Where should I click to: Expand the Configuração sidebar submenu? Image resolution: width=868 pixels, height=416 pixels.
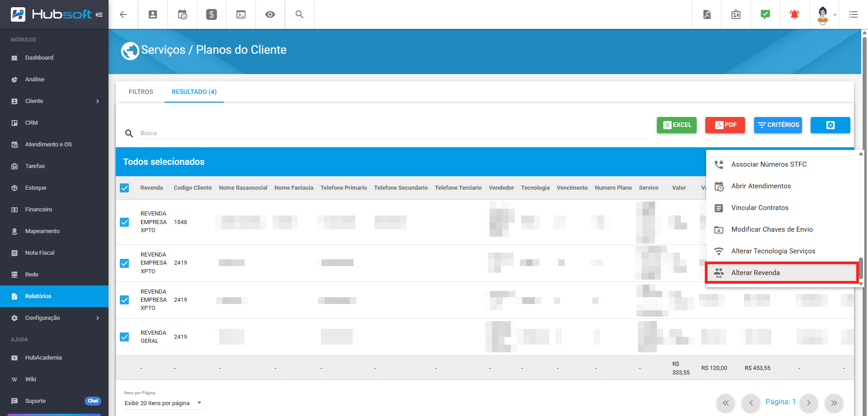[x=97, y=318]
